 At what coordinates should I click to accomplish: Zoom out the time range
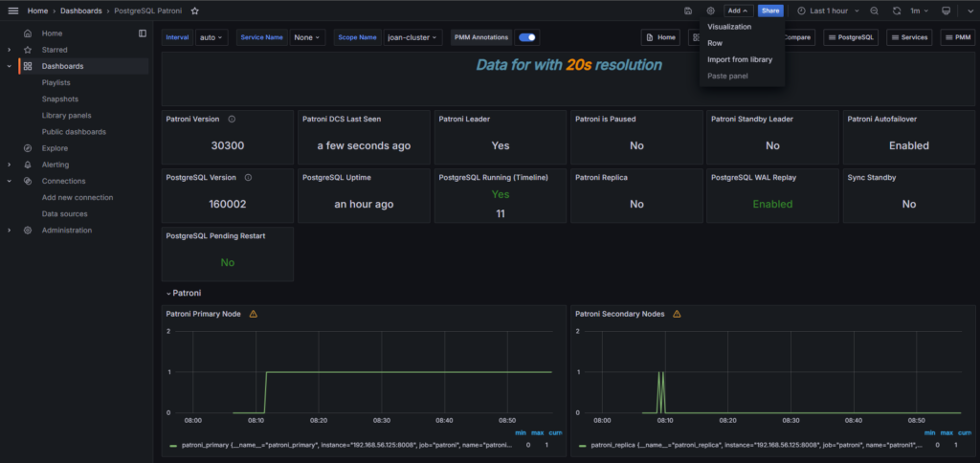click(x=875, y=11)
